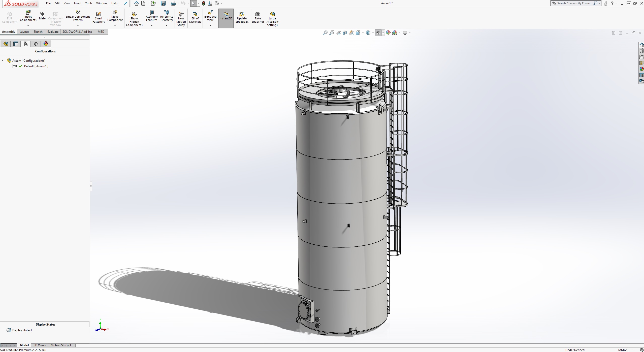Open the File menu
The width and height of the screenshot is (644, 352).
click(x=48, y=3)
